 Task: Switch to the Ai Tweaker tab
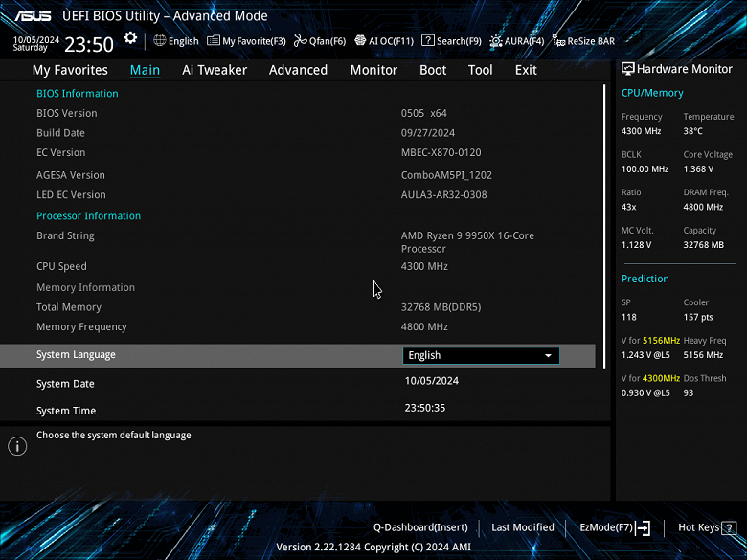[215, 70]
